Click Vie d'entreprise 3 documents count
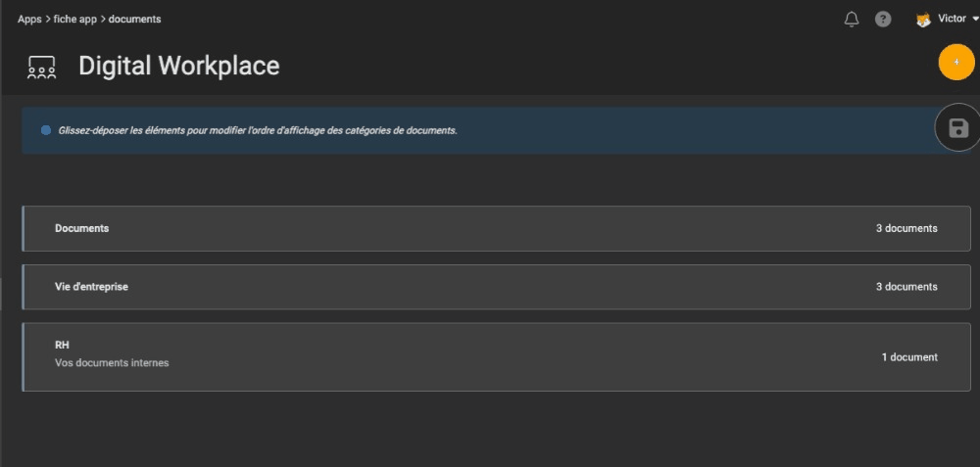 pos(906,287)
